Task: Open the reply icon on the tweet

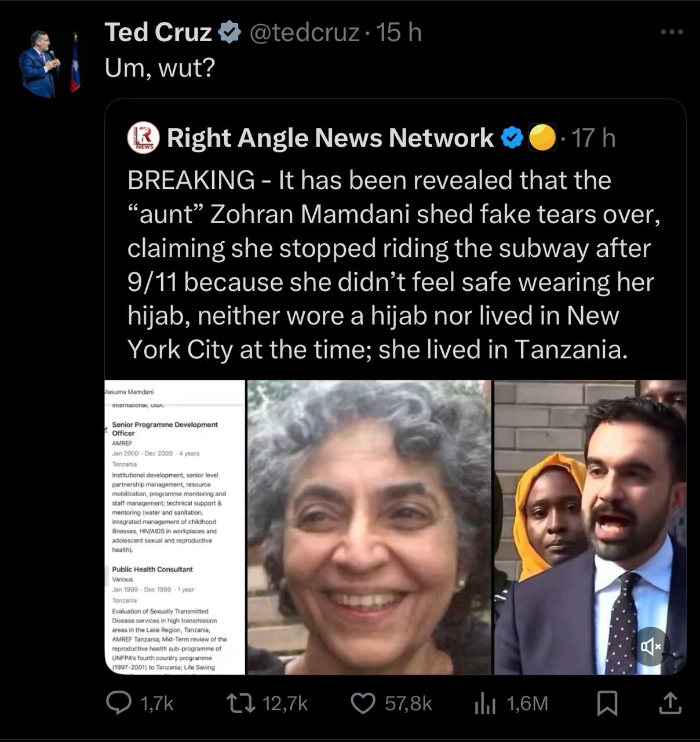Action: [119, 703]
